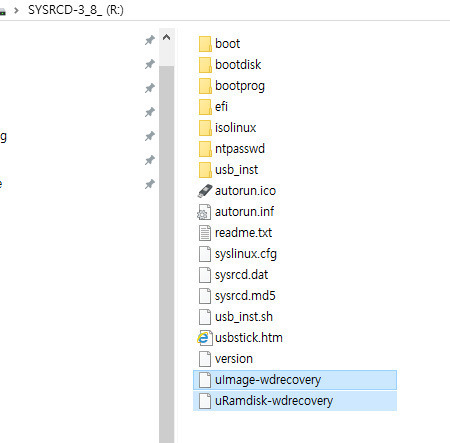Click the SYSRCD-3_8_ (R:) breadcrumb
Image resolution: width=450 pixels, height=443 pixels.
[76, 10]
